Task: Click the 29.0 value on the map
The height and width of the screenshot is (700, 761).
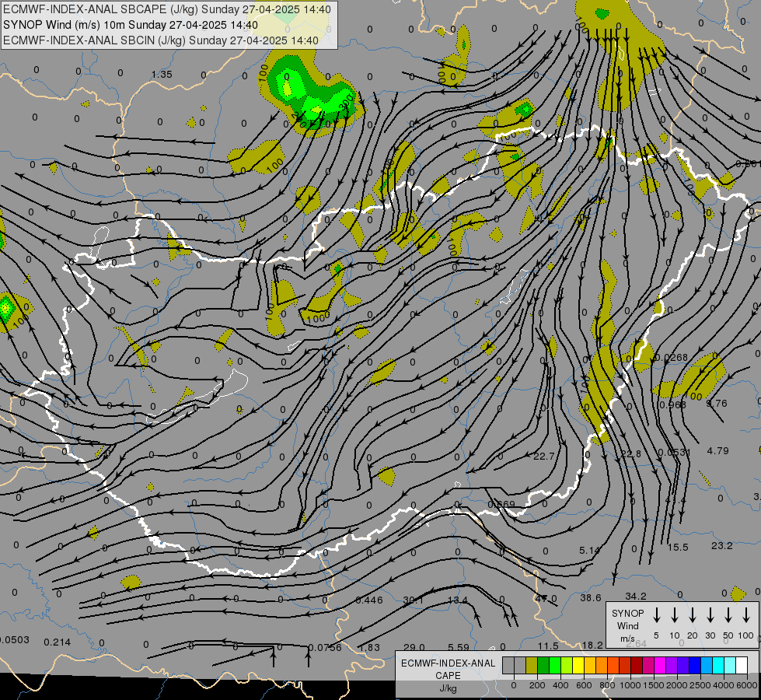Action: (x=414, y=647)
